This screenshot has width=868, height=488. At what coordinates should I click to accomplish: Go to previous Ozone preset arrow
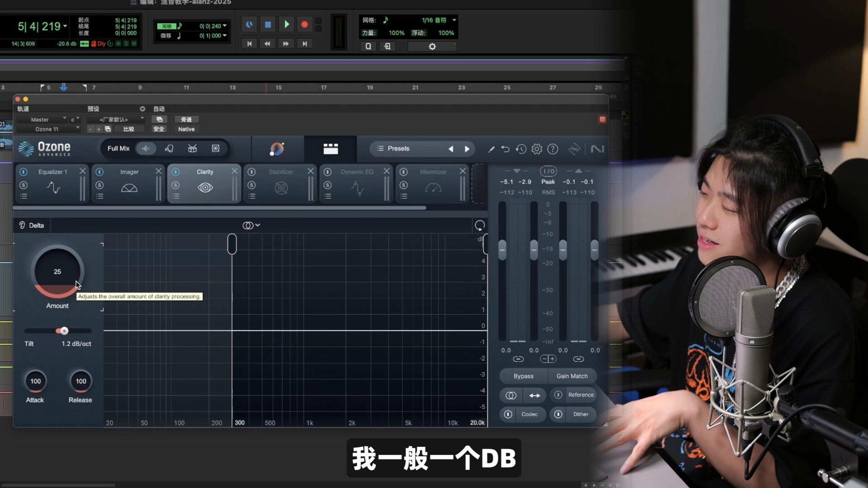[x=451, y=149]
